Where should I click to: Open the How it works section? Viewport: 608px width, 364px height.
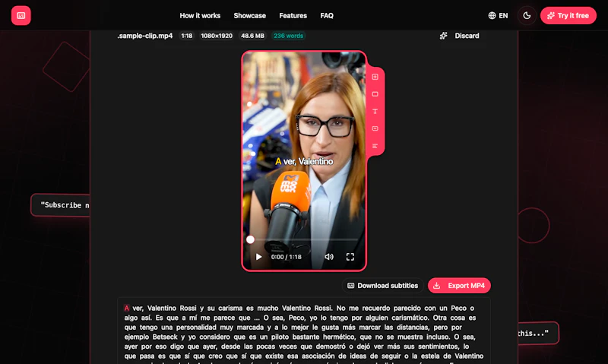point(200,15)
